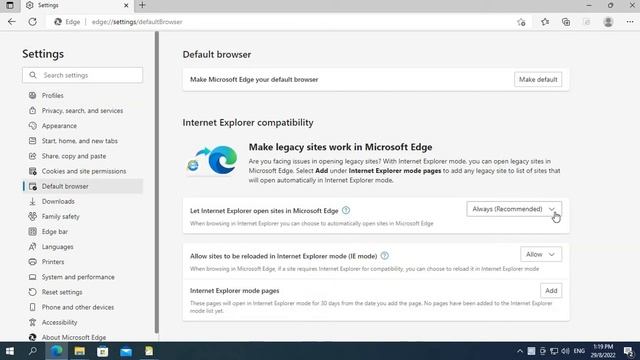Open Privacy, search, and services
Screen dimensions: 640x360
83,111
